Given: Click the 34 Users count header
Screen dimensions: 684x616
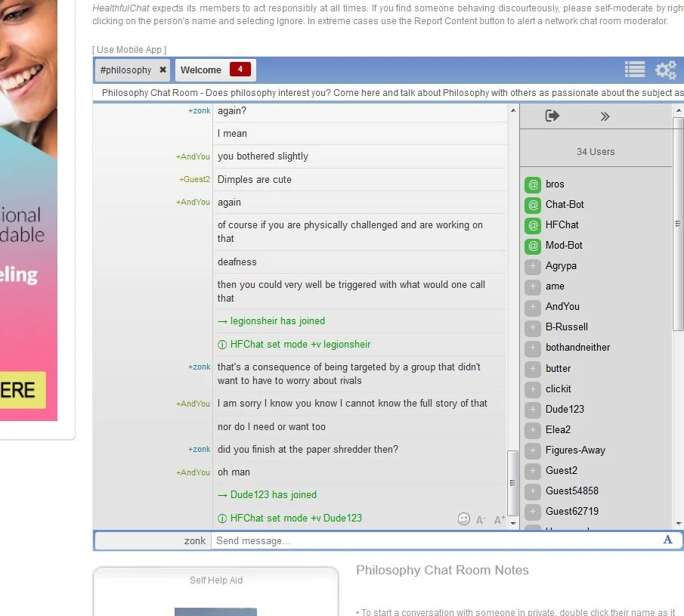Looking at the screenshot, I should point(596,152).
